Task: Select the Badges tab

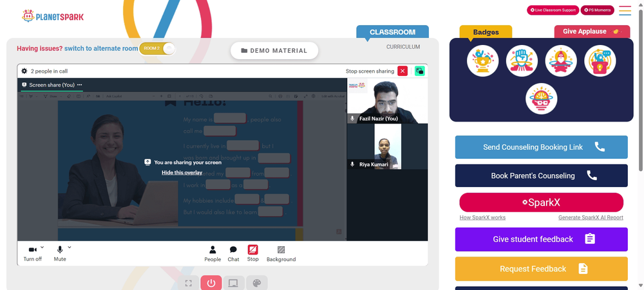Action: tap(486, 32)
